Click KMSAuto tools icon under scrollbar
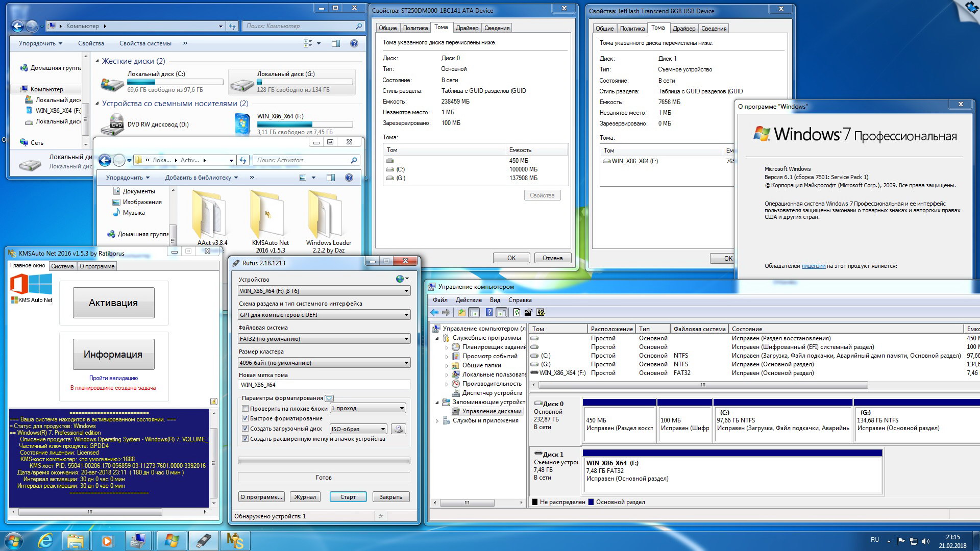Screen dimensions: 980x551 [213, 402]
